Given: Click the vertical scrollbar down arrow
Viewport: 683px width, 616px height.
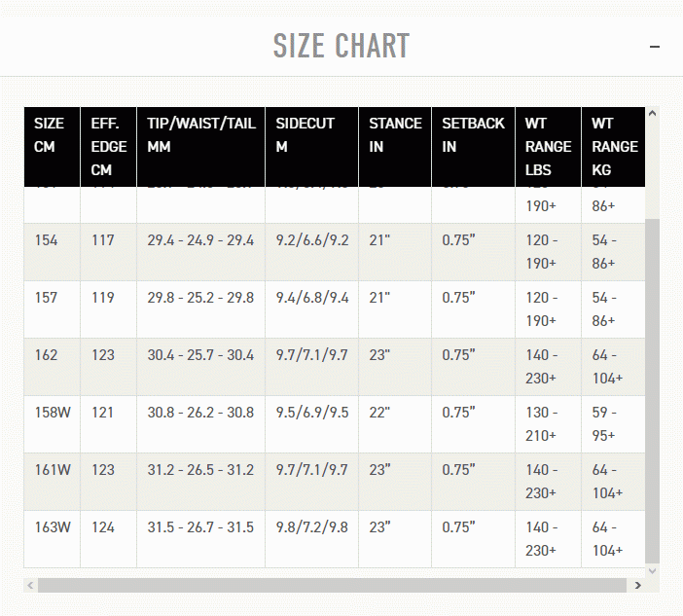Looking at the screenshot, I should click(x=652, y=570).
